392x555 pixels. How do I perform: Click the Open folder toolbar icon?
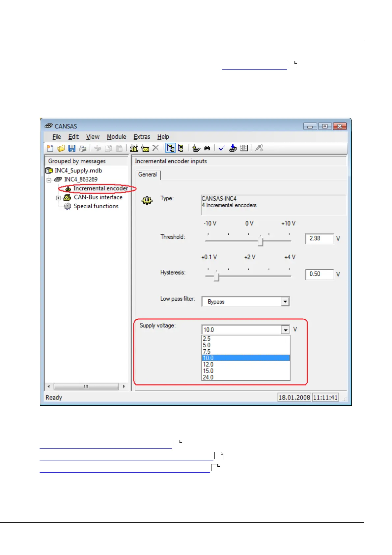pos(61,148)
